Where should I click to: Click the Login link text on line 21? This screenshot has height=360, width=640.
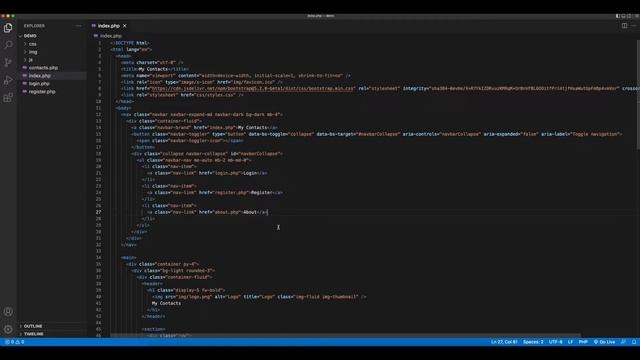250,173
